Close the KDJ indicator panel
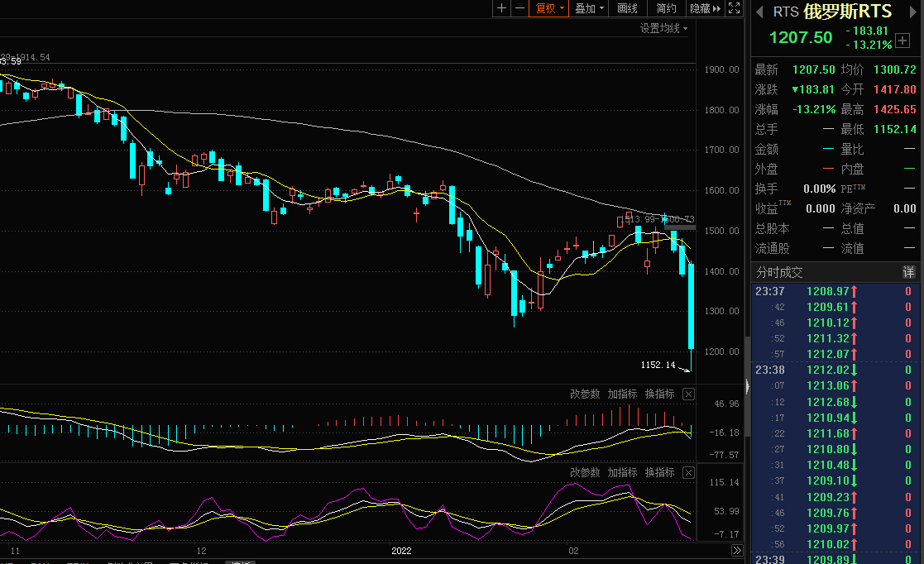Viewport: 924px width, 564px height. pyautogui.click(x=688, y=472)
